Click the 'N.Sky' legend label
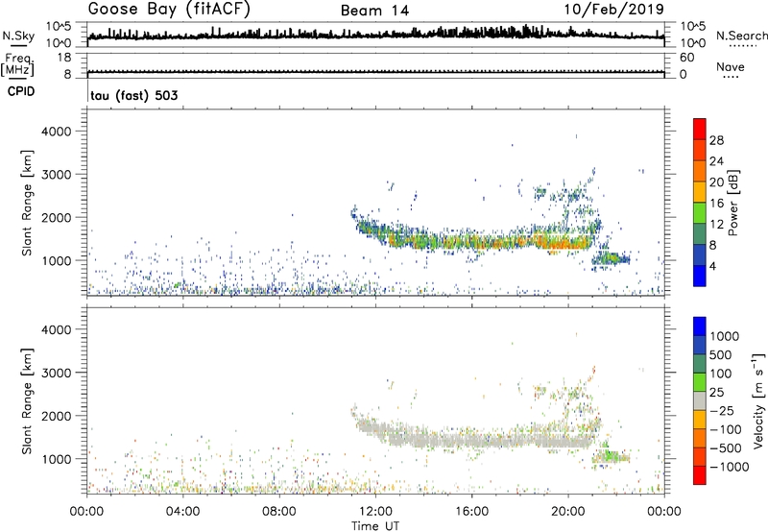 tap(18, 36)
